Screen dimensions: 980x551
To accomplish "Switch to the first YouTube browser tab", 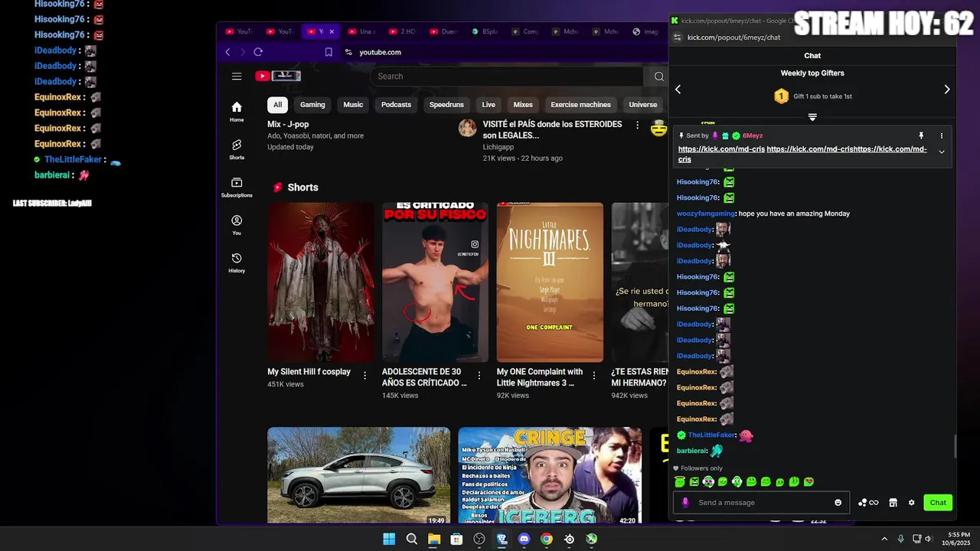I will tap(238, 31).
